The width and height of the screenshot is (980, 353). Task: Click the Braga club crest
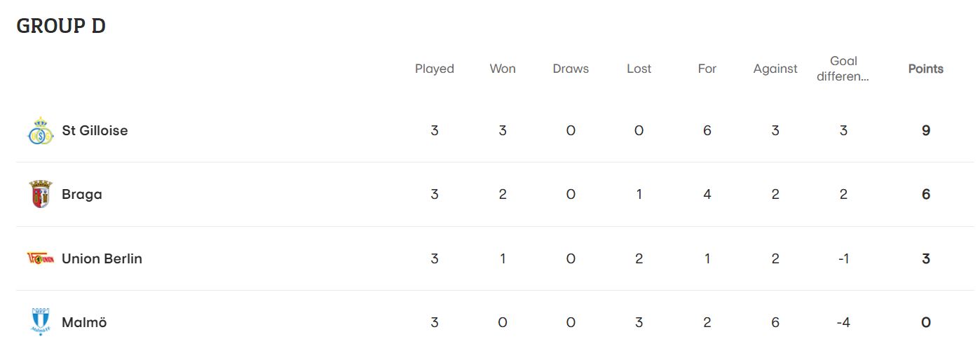(40, 195)
